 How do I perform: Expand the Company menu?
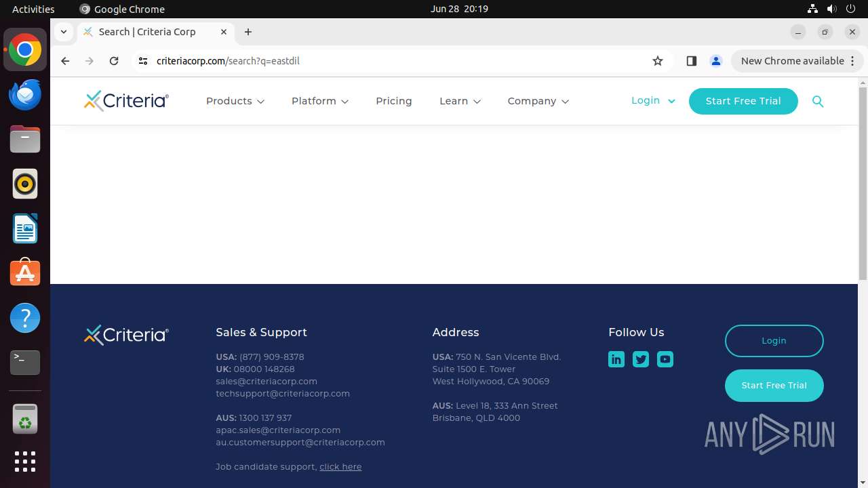[x=538, y=101]
